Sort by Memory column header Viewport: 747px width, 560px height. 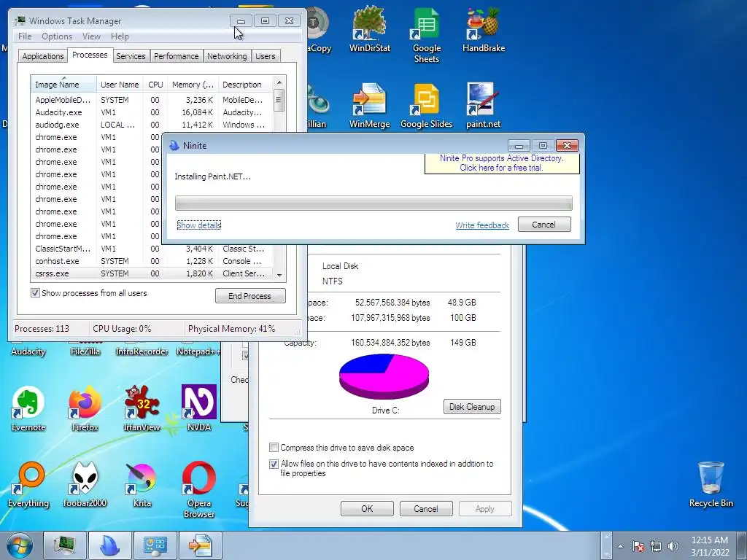coord(193,85)
